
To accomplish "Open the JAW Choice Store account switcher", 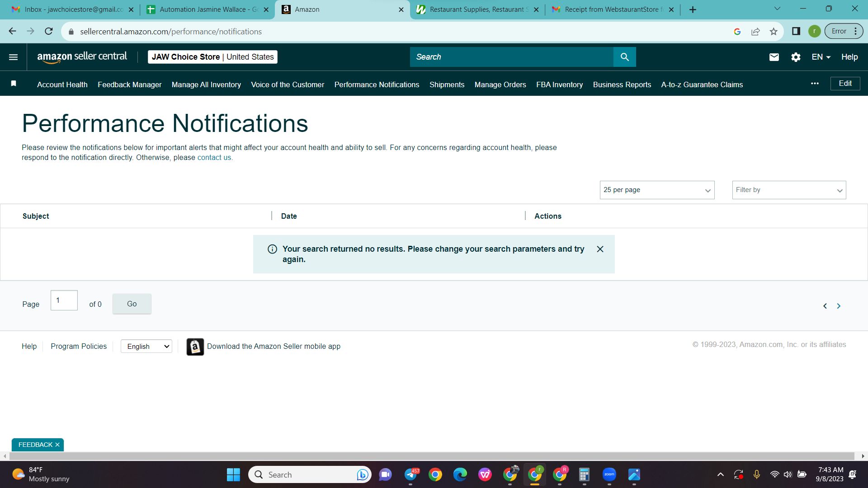I will (x=212, y=57).
